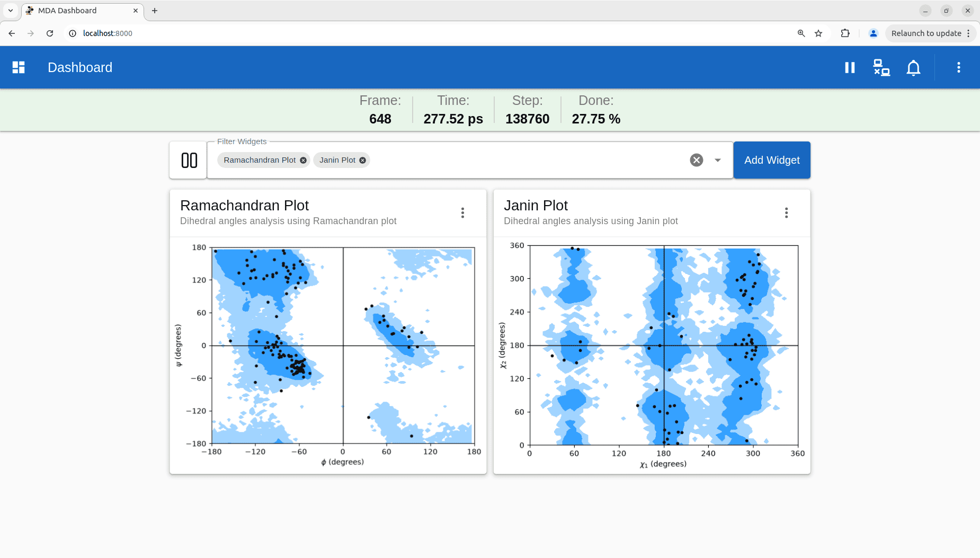The width and height of the screenshot is (980, 558).
Task: Open notifications bell
Action: 913,67
